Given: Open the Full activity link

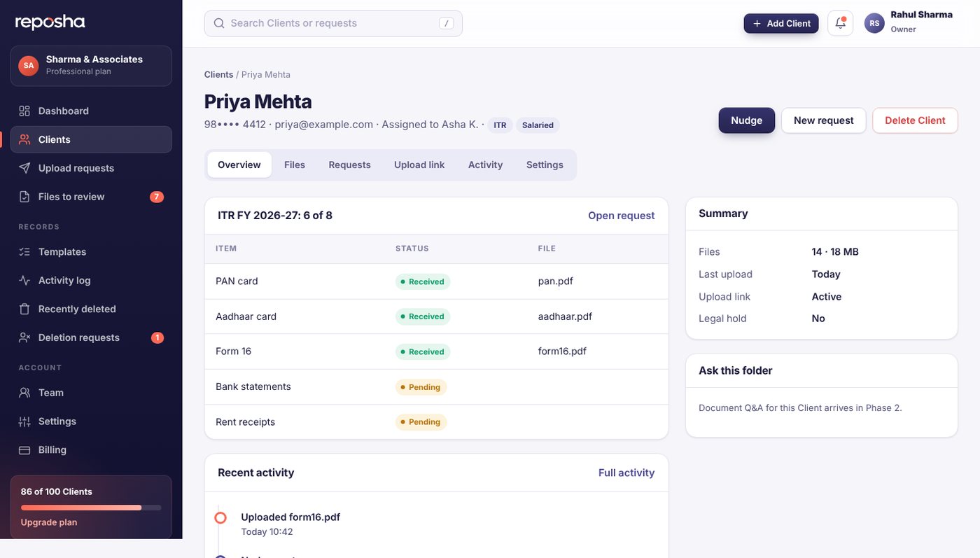Looking at the screenshot, I should [626, 473].
